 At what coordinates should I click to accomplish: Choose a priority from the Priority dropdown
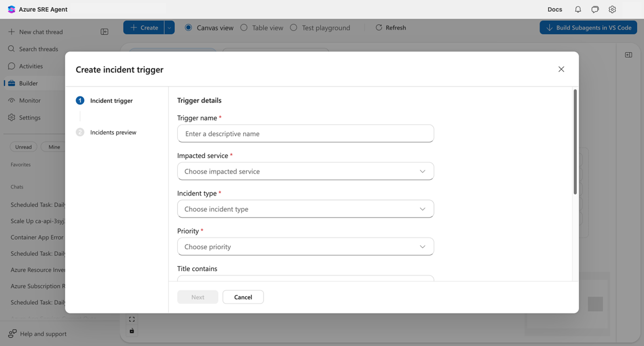305,246
